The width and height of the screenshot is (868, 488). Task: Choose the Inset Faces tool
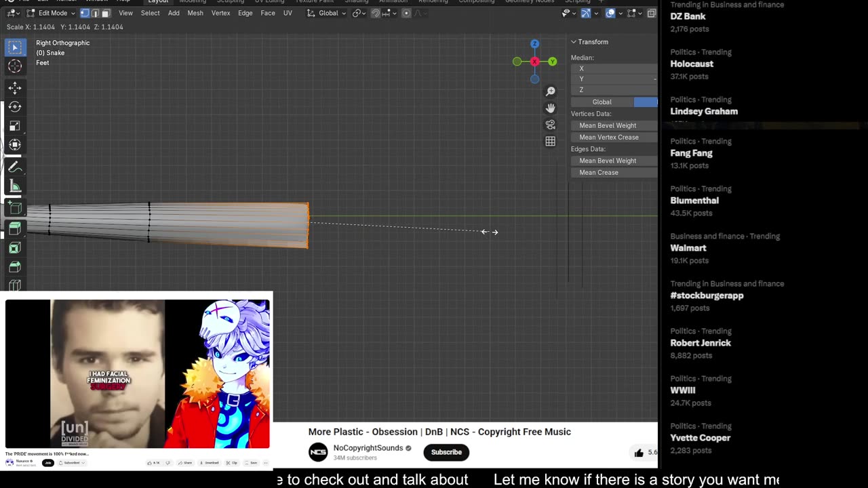(x=15, y=247)
